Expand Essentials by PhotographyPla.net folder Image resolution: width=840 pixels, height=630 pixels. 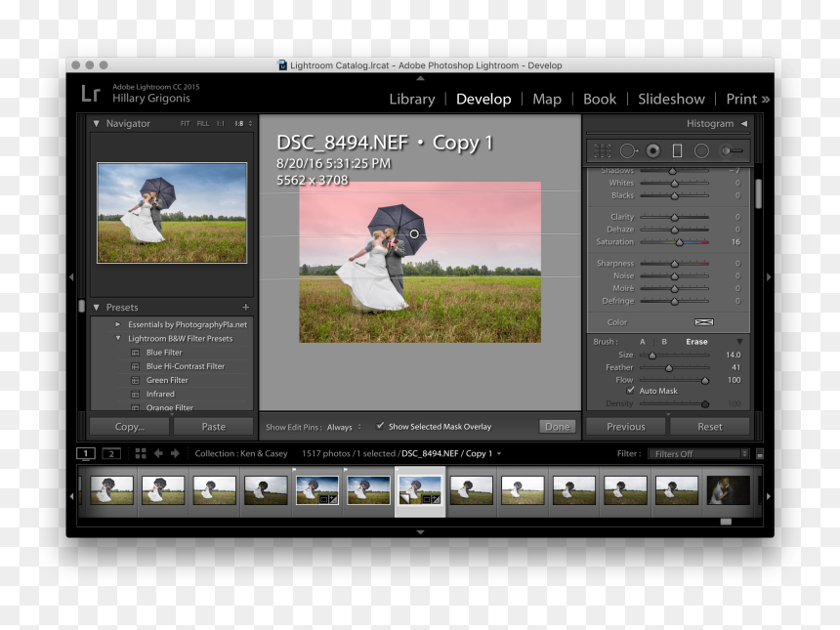[118, 324]
